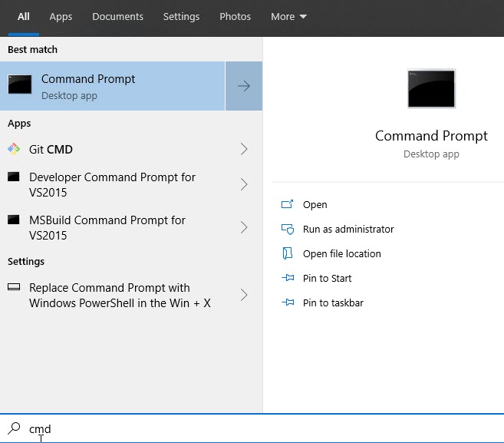Click the keyboard icon beside Replace Command Prompt
504x443 pixels.
pos(14,286)
